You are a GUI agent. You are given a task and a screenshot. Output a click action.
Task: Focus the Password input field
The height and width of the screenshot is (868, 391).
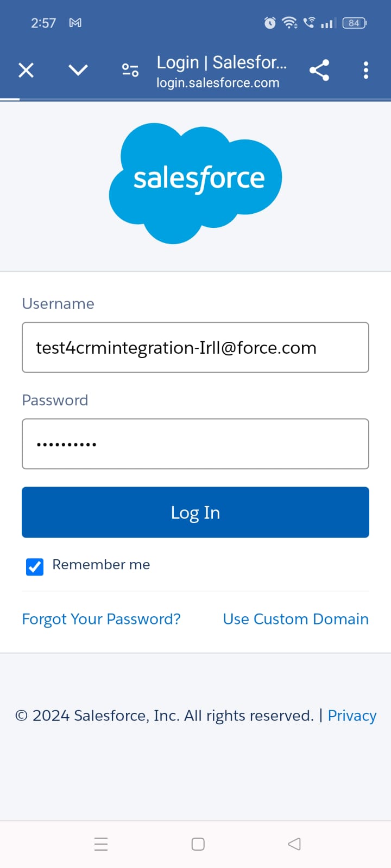[x=195, y=444]
